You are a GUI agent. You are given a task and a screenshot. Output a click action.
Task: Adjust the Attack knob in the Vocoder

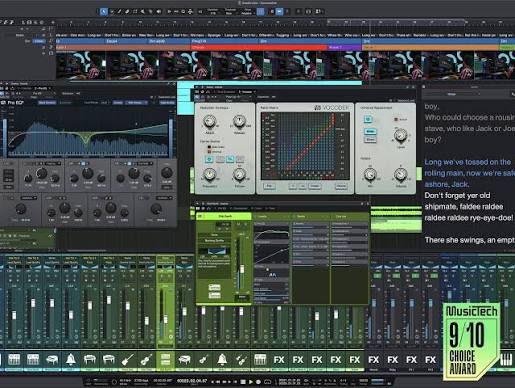pyautogui.click(x=210, y=122)
